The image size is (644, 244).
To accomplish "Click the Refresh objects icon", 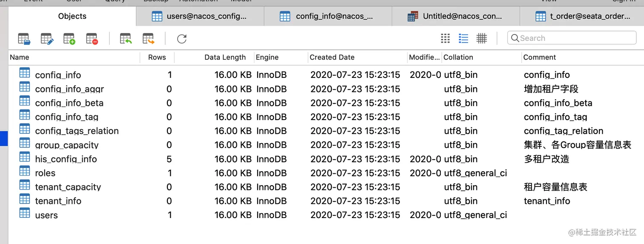I will tap(182, 39).
